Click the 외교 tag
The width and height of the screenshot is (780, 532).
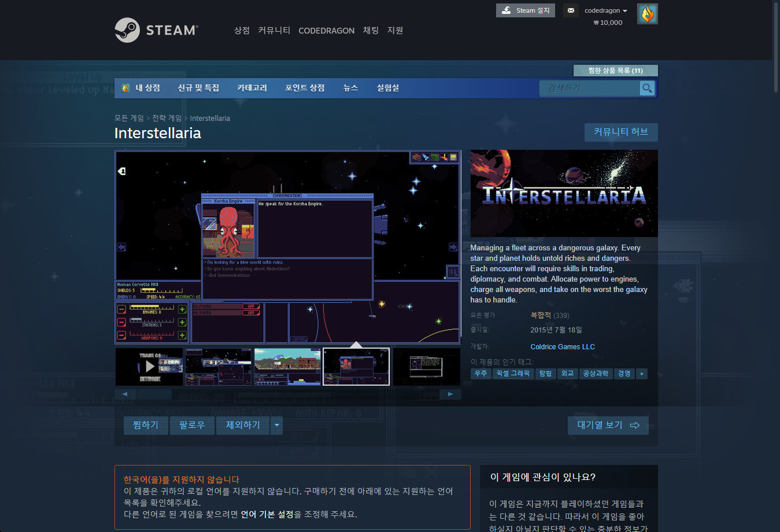[x=567, y=374]
